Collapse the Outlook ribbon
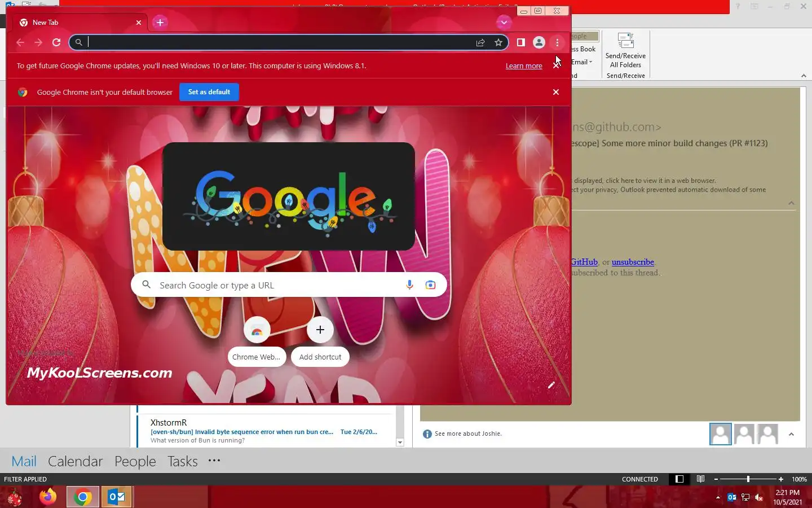The width and height of the screenshot is (812, 508). (x=804, y=76)
